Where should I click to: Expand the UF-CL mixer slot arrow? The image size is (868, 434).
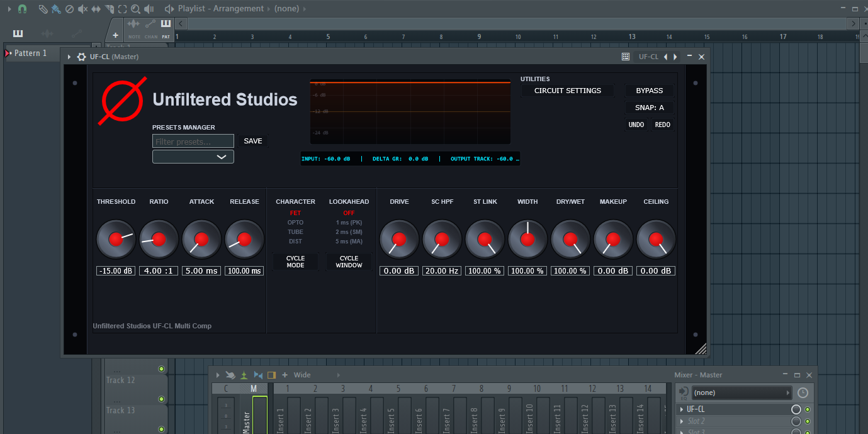pyautogui.click(x=682, y=409)
